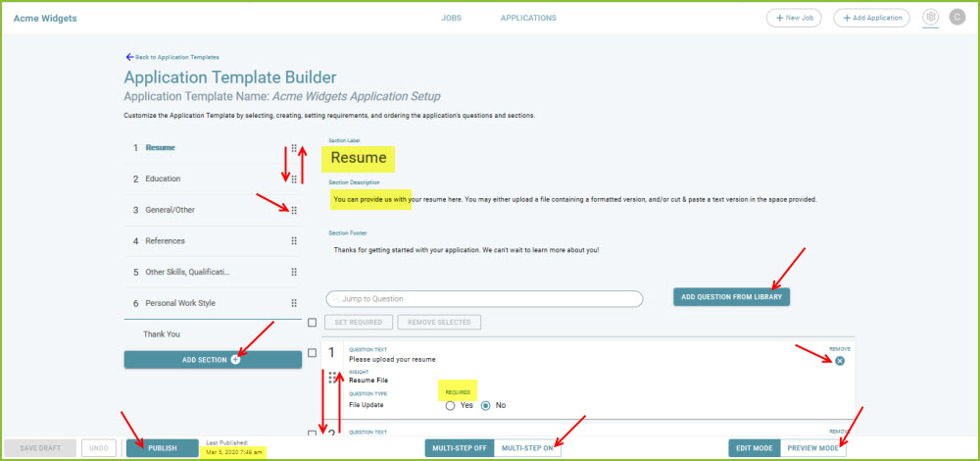Screen dimensions: 980x461
Task: Click question text 'Please upload your resume'
Action: click(x=392, y=360)
